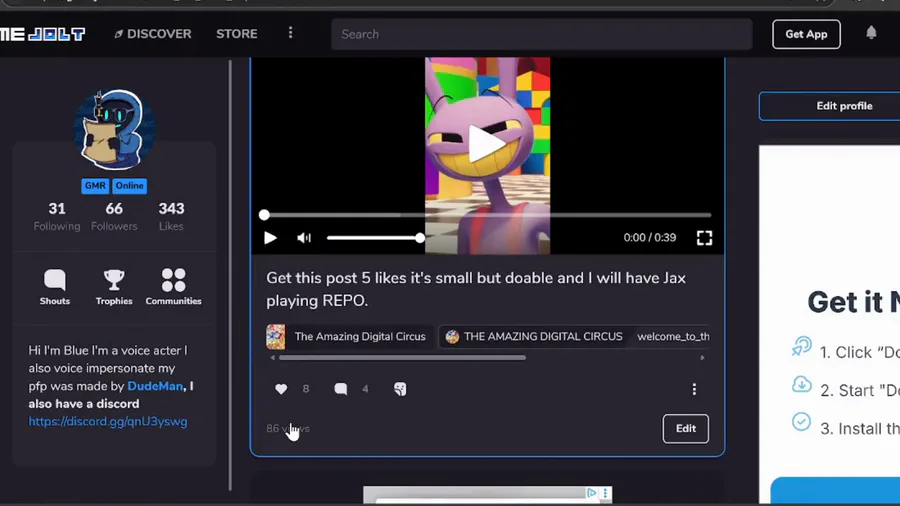Click the Game Jolt logo

click(42, 34)
